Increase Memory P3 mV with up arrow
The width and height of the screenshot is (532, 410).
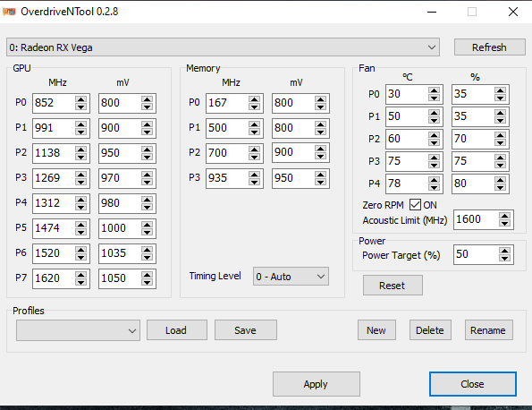320,175
